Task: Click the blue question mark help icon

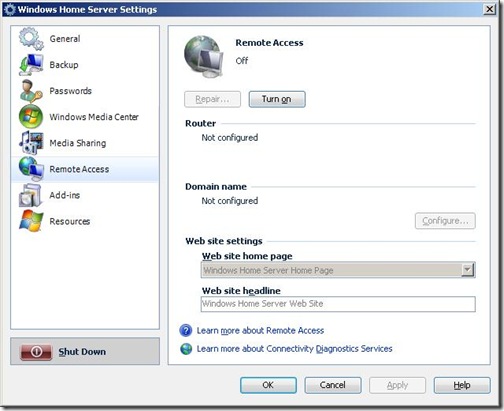Action: point(186,331)
